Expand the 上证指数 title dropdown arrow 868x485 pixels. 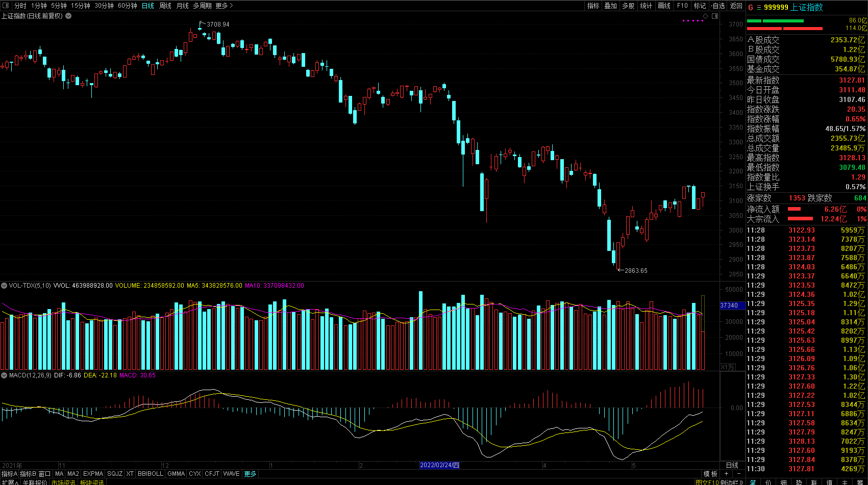coord(68,16)
